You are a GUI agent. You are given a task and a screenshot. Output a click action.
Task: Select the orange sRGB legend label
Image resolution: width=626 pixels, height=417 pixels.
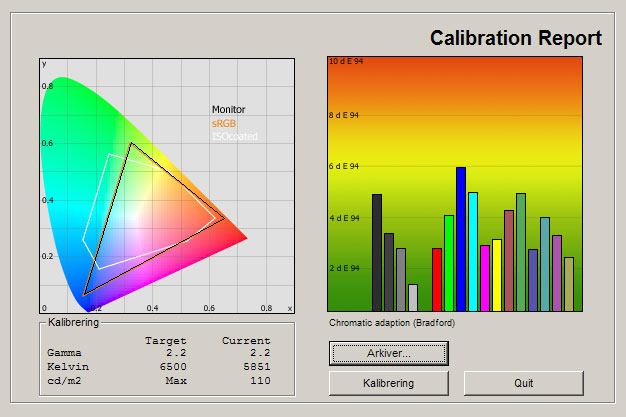pos(224,123)
